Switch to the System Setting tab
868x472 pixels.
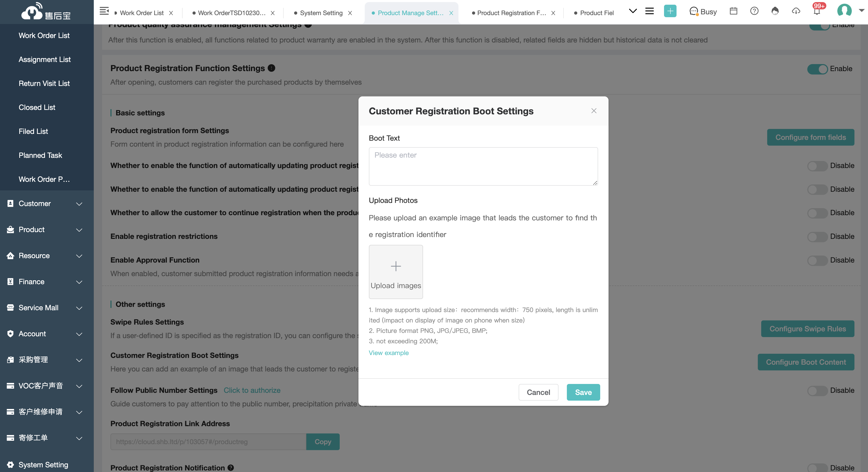click(x=321, y=13)
